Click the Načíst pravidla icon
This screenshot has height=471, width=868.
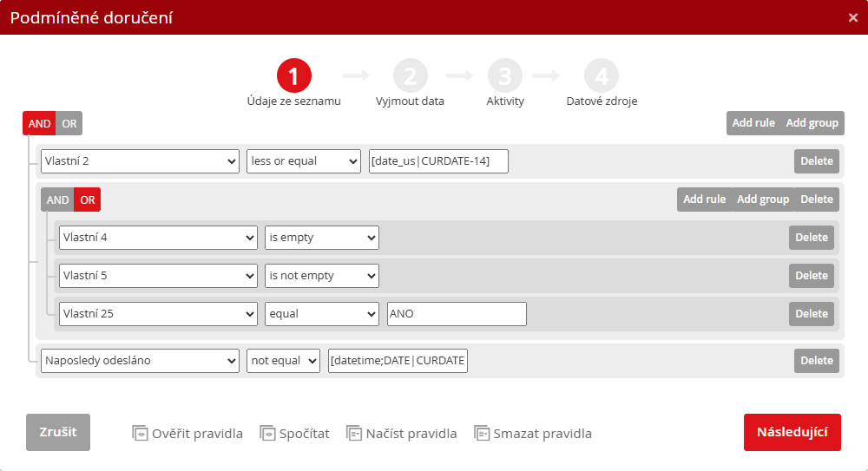pyautogui.click(x=354, y=433)
